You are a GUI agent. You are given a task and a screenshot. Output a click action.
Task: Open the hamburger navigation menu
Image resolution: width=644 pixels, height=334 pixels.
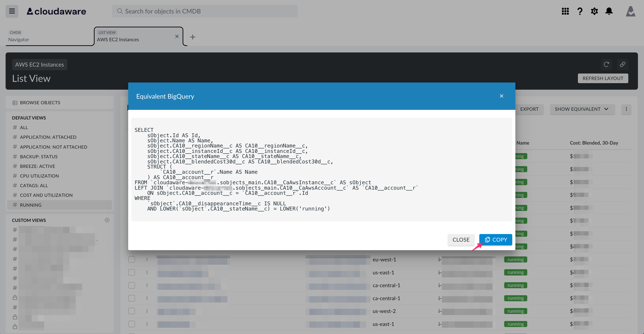[x=12, y=11]
